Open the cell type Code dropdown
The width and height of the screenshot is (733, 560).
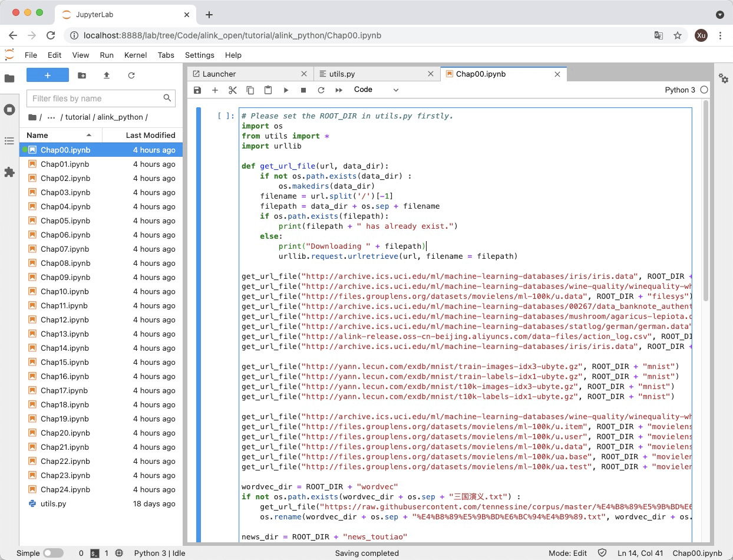tap(376, 90)
